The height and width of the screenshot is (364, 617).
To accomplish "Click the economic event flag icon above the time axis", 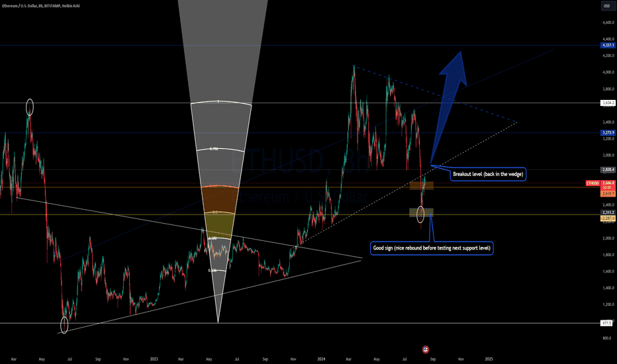I will (x=426, y=349).
